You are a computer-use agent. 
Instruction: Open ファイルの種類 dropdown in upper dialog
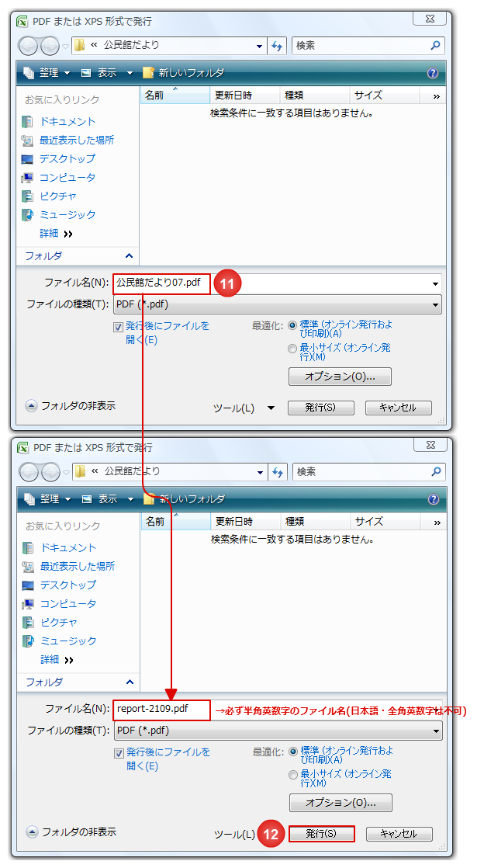277,304
